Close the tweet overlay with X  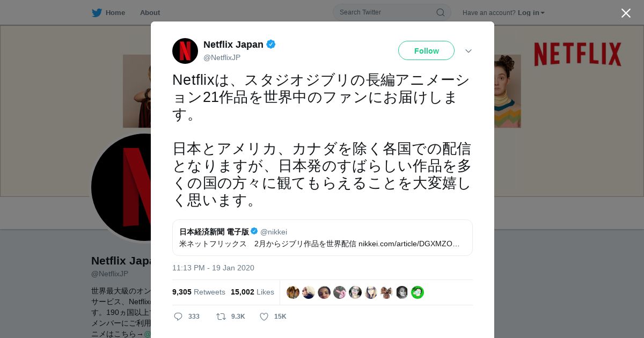626,13
